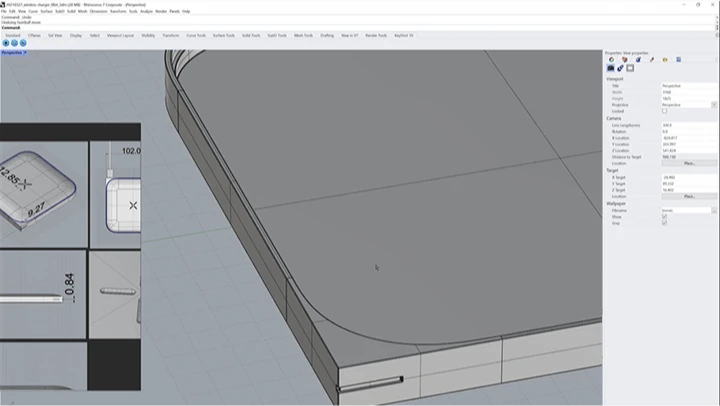Open the Edit menu
Screen dimensions: 720x406
point(12,11)
